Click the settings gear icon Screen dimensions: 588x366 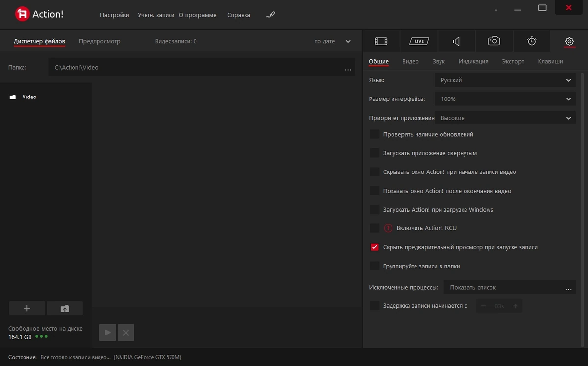569,41
